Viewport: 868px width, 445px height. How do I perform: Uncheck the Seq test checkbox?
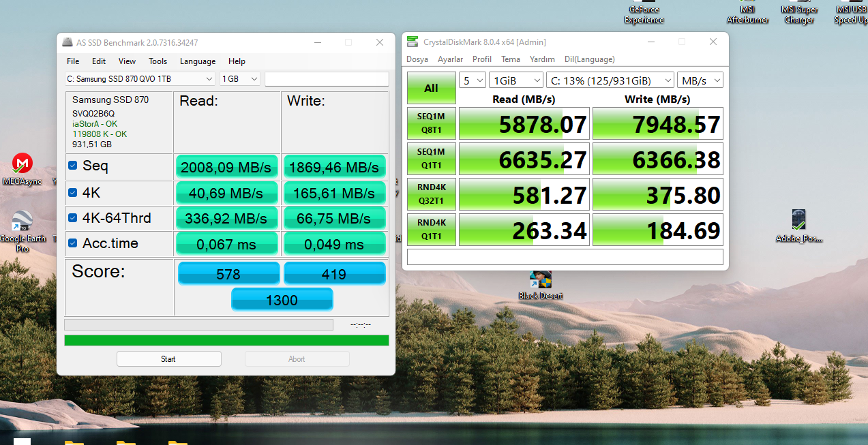coord(73,166)
